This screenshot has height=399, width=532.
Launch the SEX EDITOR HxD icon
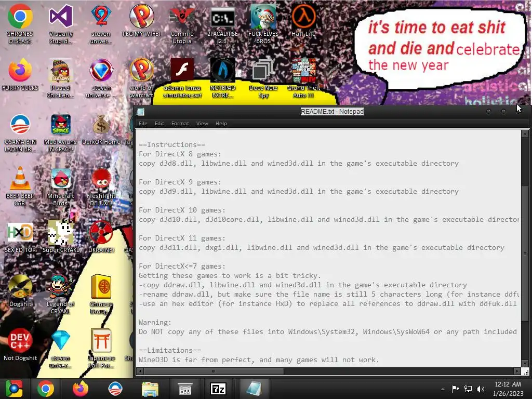[20, 237]
